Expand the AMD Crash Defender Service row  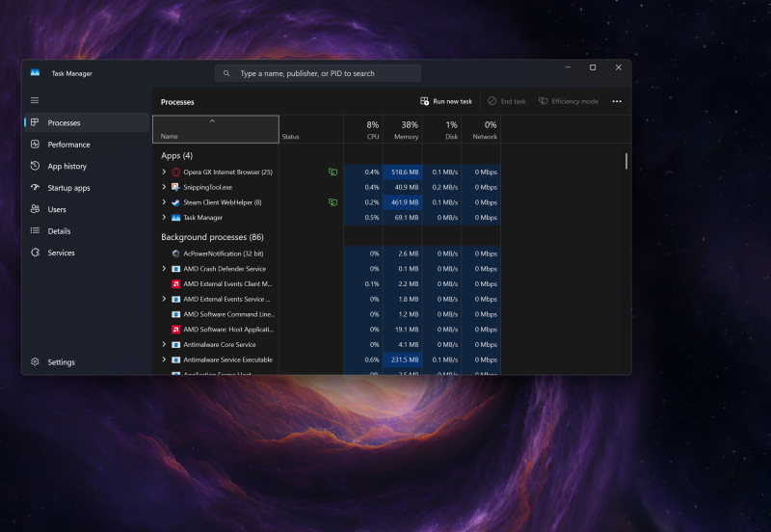click(x=164, y=269)
